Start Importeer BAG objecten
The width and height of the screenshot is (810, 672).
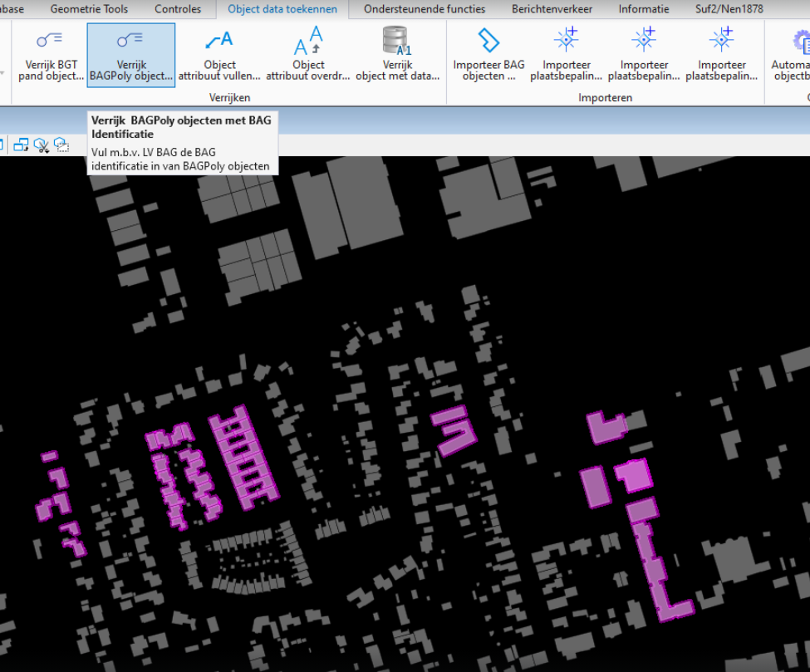[x=488, y=55]
